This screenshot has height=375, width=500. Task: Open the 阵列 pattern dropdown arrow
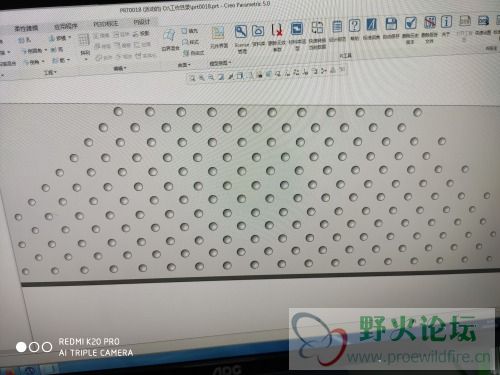pyautogui.click(x=86, y=59)
